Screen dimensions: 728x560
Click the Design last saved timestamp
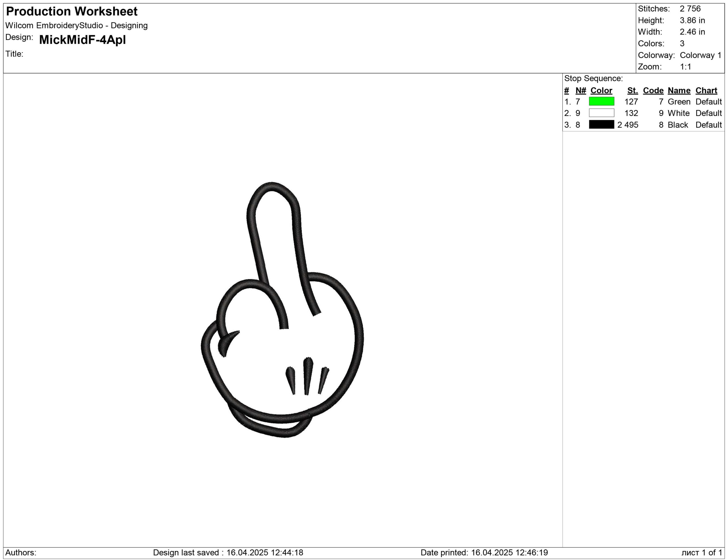pyautogui.click(x=228, y=553)
